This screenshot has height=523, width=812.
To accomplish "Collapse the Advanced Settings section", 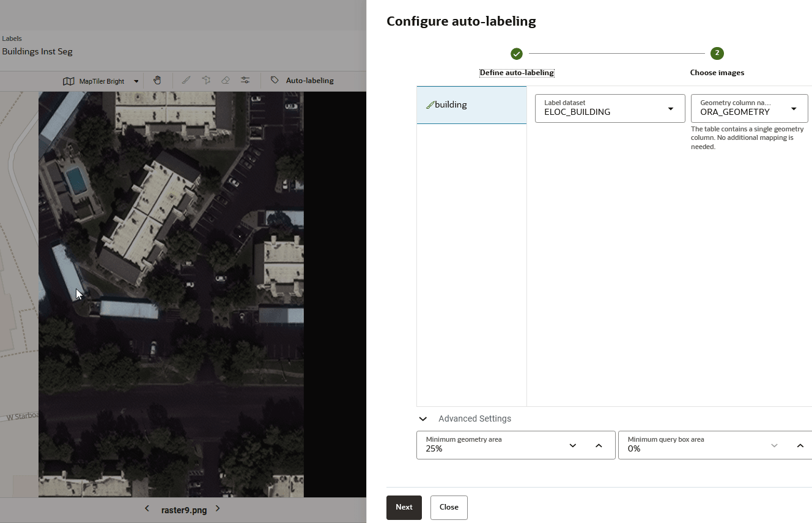I will click(423, 419).
